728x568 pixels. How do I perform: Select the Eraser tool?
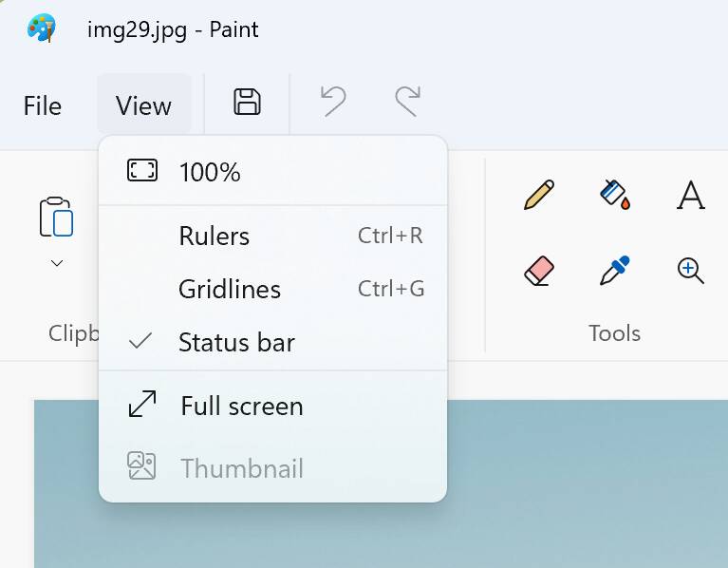538,272
